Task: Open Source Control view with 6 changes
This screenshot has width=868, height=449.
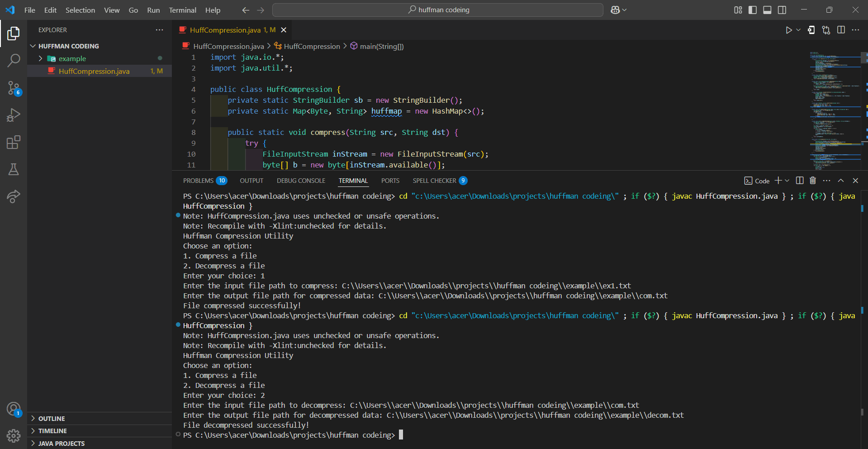Action: [x=14, y=88]
